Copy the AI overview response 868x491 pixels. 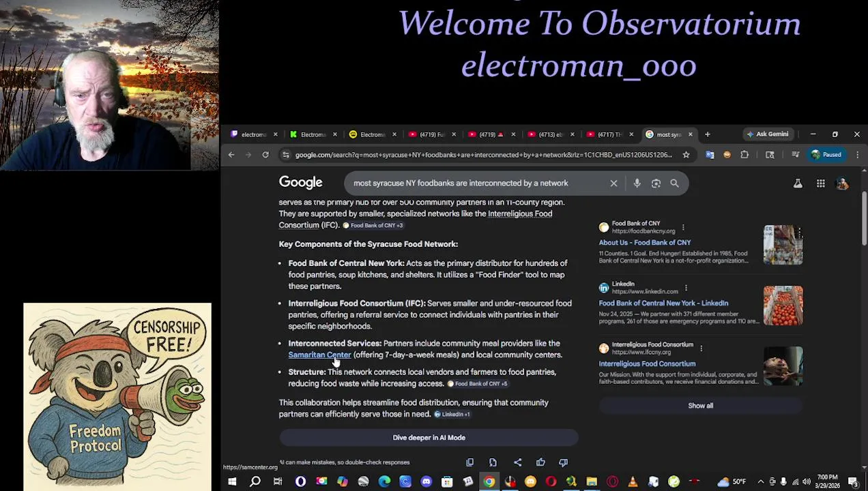(469, 462)
